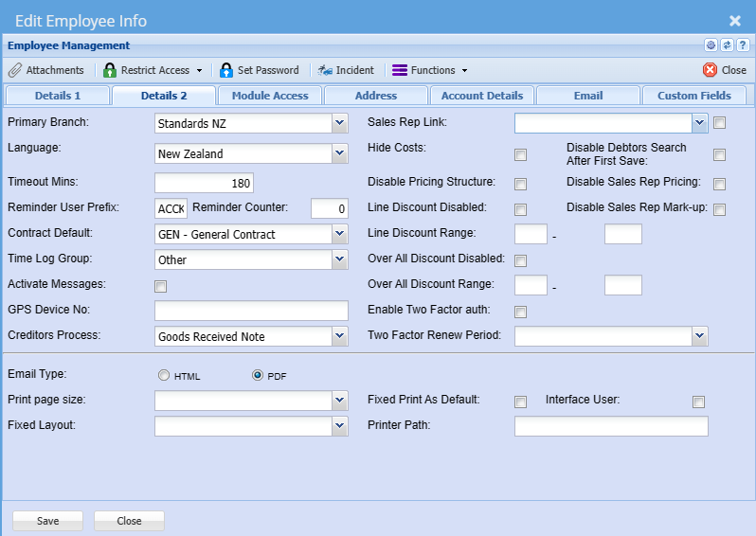Click the GPS Device No input field

251,312
